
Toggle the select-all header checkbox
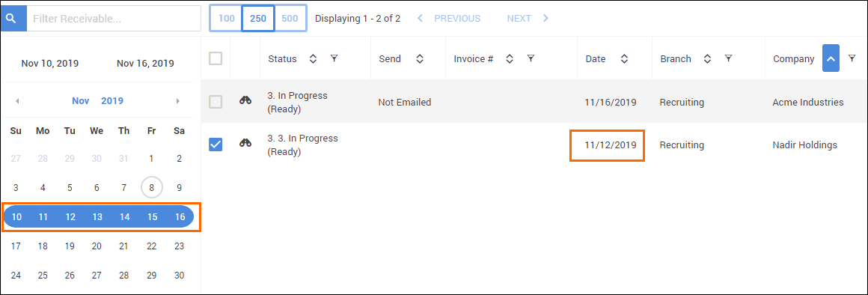tap(216, 58)
